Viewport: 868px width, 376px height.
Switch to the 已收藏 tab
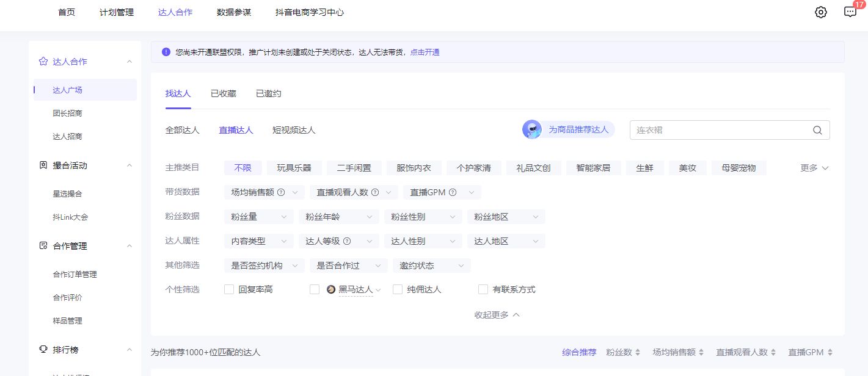coord(223,93)
